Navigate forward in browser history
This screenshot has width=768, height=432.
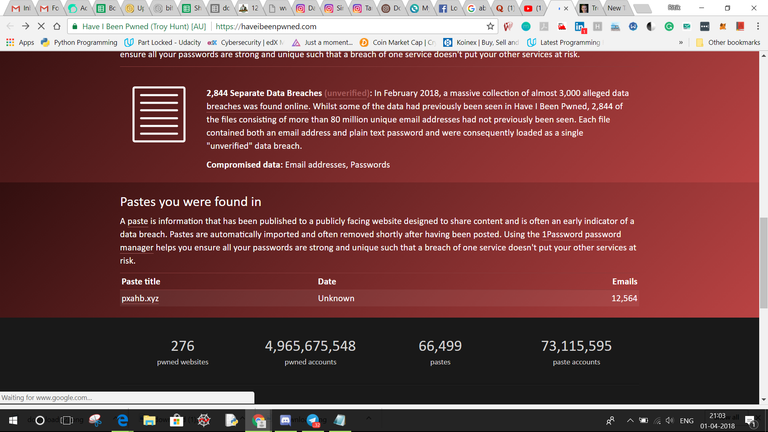[x=25, y=26]
